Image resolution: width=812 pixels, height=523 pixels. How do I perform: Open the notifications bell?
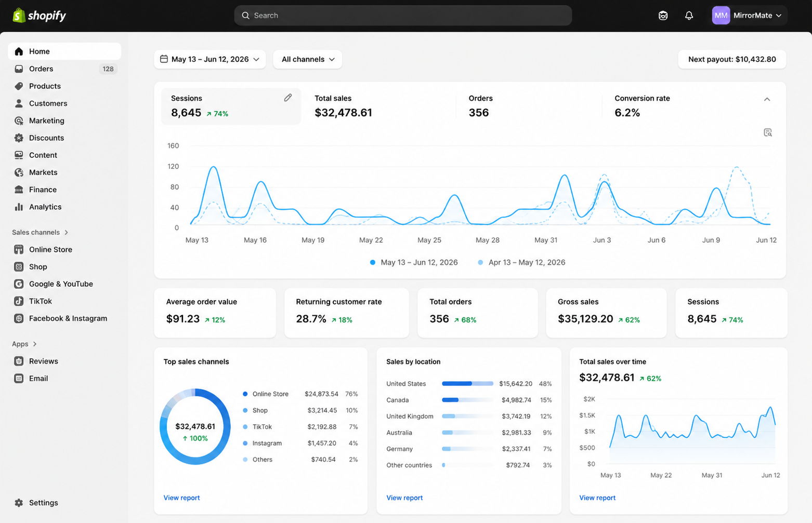pyautogui.click(x=689, y=16)
